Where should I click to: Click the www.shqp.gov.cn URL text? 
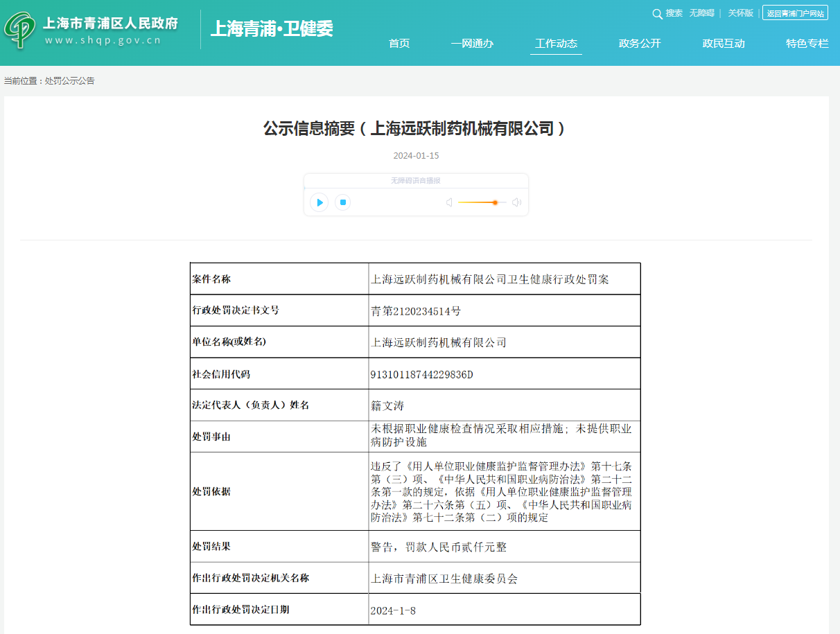click(x=103, y=39)
